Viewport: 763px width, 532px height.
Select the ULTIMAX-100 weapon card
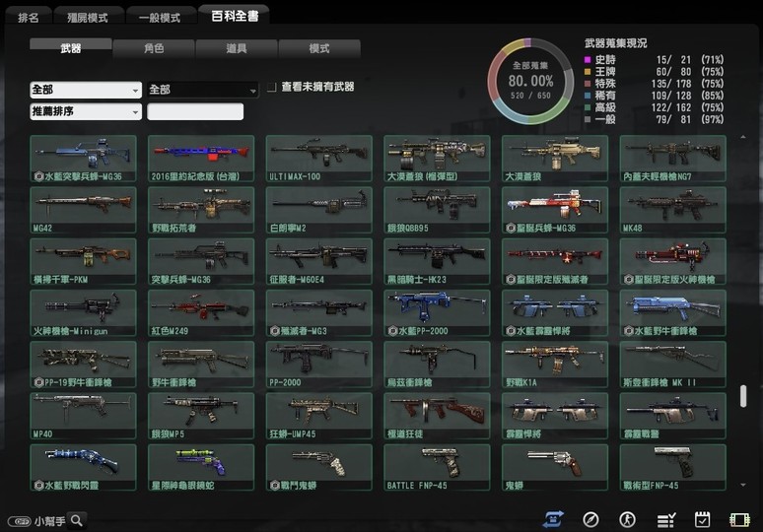(319, 159)
